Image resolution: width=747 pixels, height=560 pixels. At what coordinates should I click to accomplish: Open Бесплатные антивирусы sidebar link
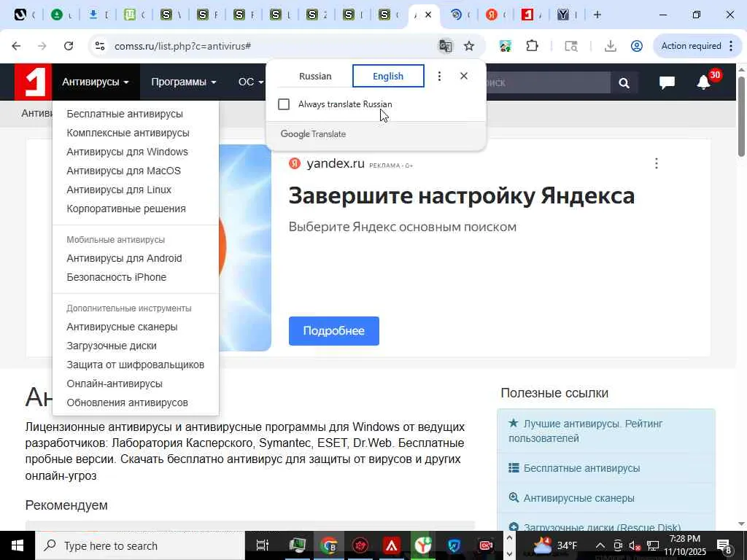pyautogui.click(x=581, y=468)
